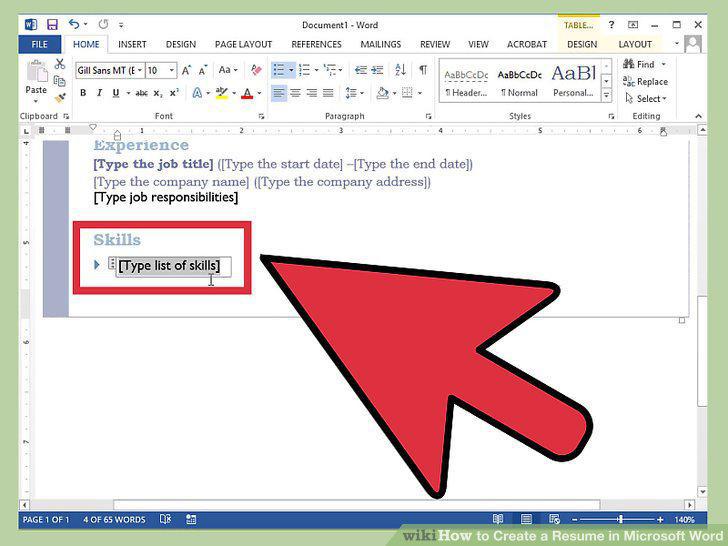Click the Paste clipboard icon
Viewport: 728px width, 546px height.
pyautogui.click(x=37, y=70)
